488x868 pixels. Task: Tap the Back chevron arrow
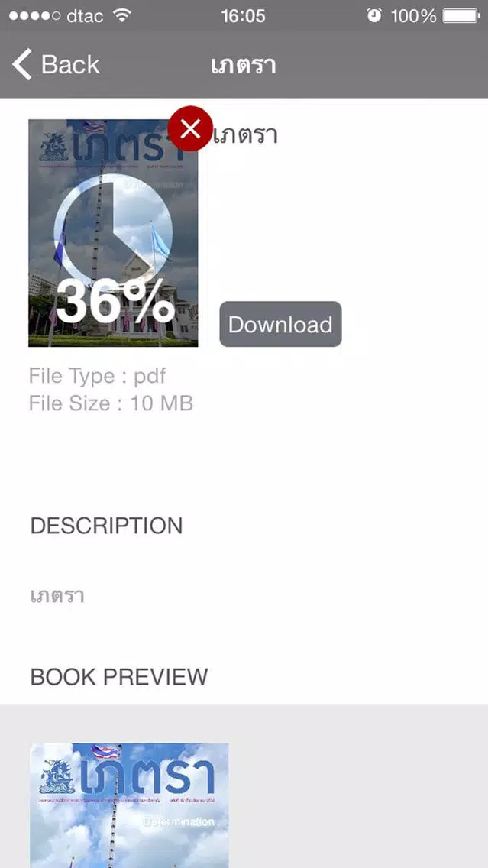(x=22, y=64)
